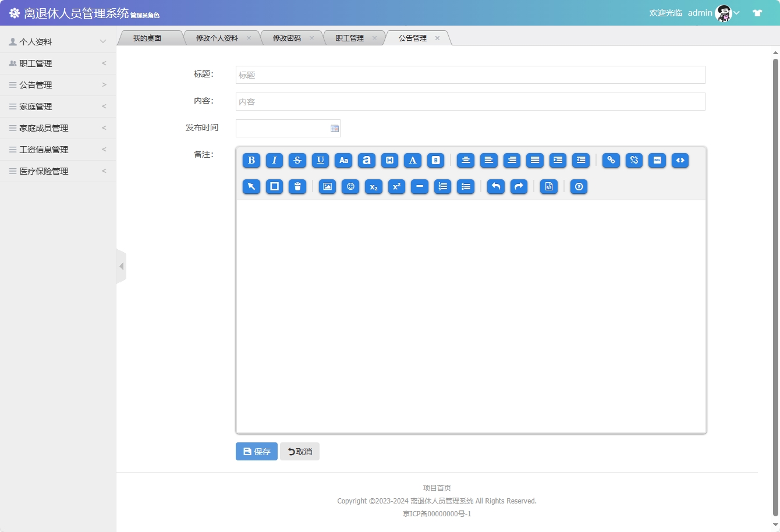Insert a horizontal rule
The height and width of the screenshot is (532, 780).
(420, 187)
